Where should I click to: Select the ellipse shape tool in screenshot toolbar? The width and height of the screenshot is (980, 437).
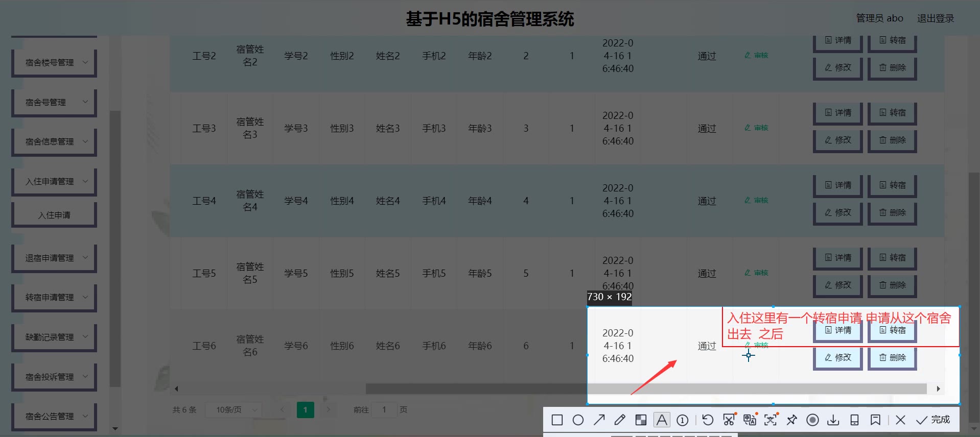tap(578, 420)
